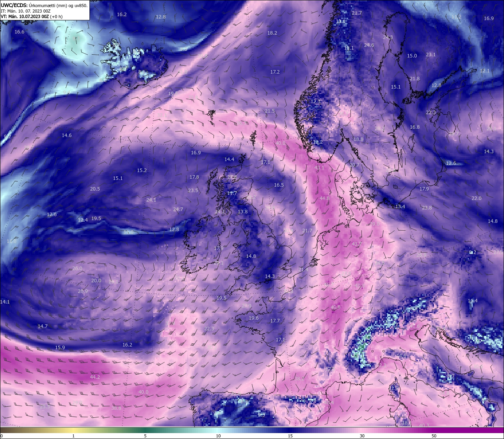Click the value 12.3 over western Norway

tap(316, 102)
